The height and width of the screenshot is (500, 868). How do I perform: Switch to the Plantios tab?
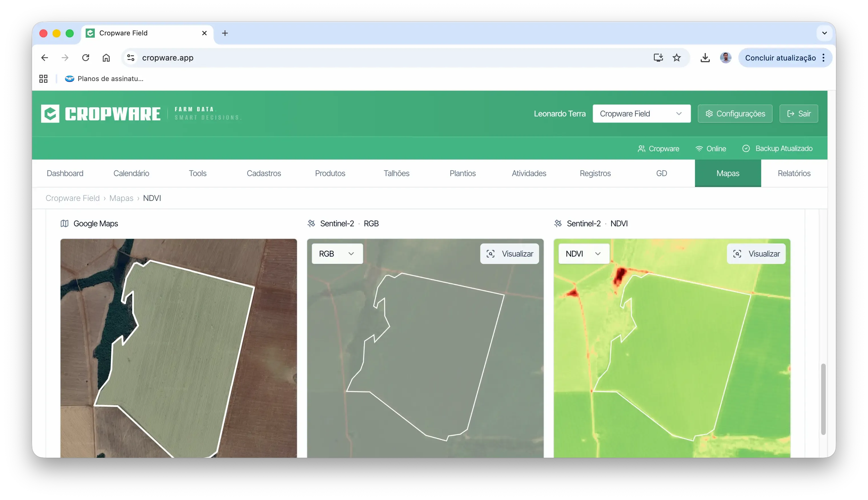point(463,174)
